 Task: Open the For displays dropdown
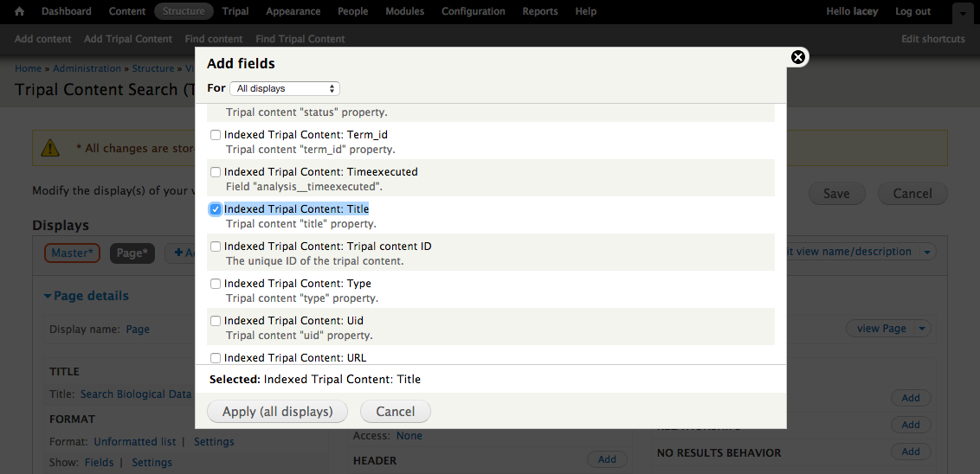[285, 88]
